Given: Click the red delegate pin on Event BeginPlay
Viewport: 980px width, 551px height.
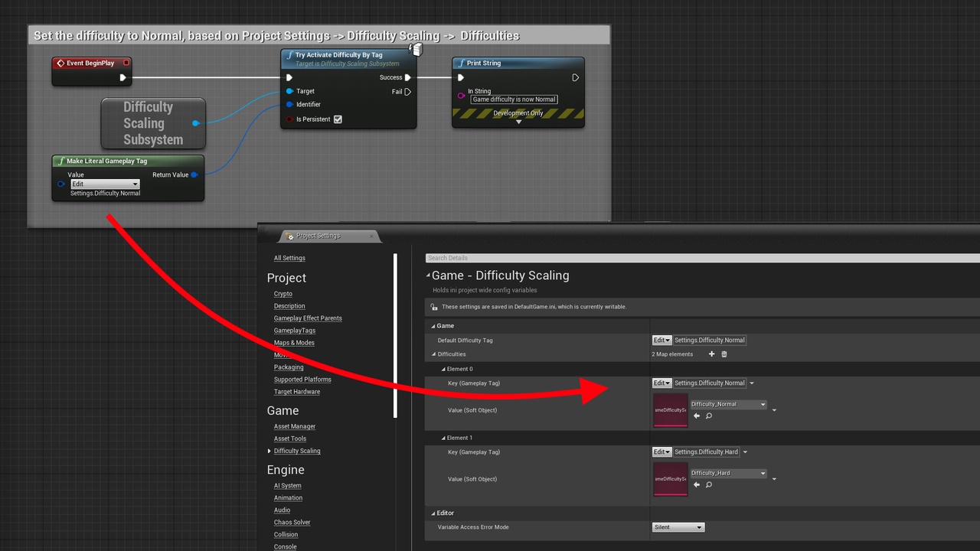Looking at the screenshot, I should 126,63.
